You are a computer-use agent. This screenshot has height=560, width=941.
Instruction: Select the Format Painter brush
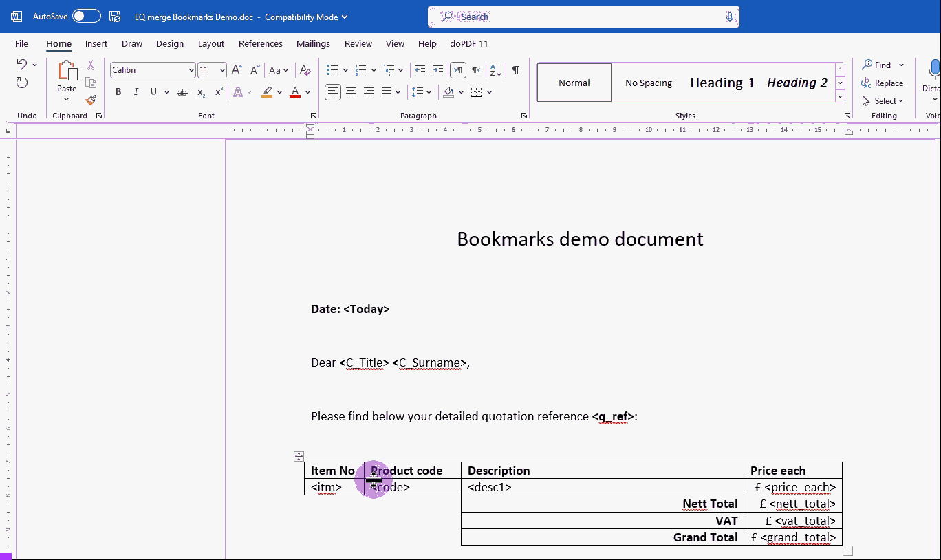click(91, 100)
